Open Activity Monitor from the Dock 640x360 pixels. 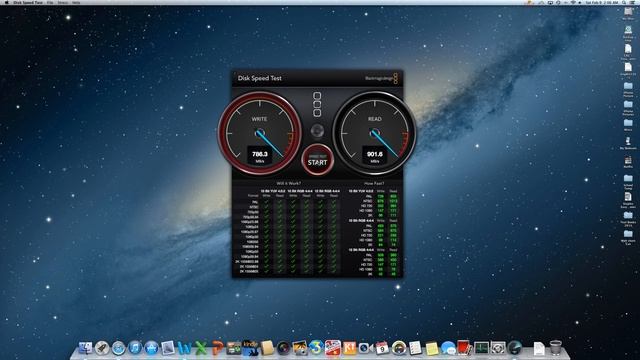tap(481, 348)
